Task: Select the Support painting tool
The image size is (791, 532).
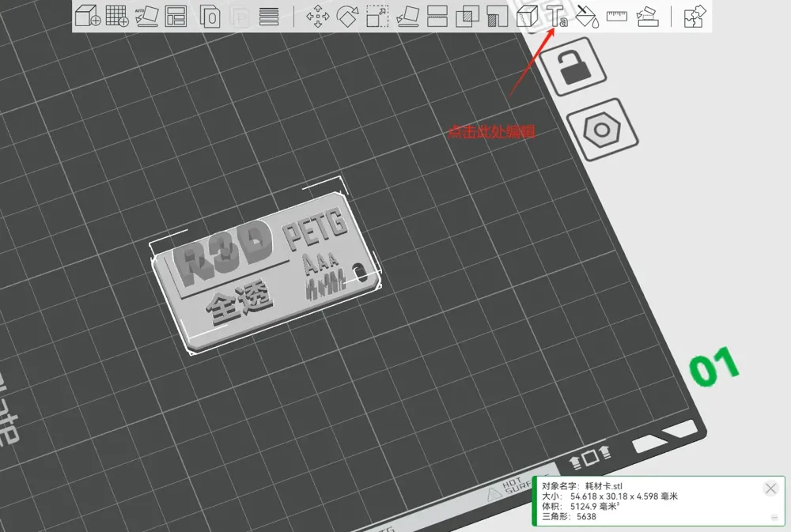Action: [497, 17]
